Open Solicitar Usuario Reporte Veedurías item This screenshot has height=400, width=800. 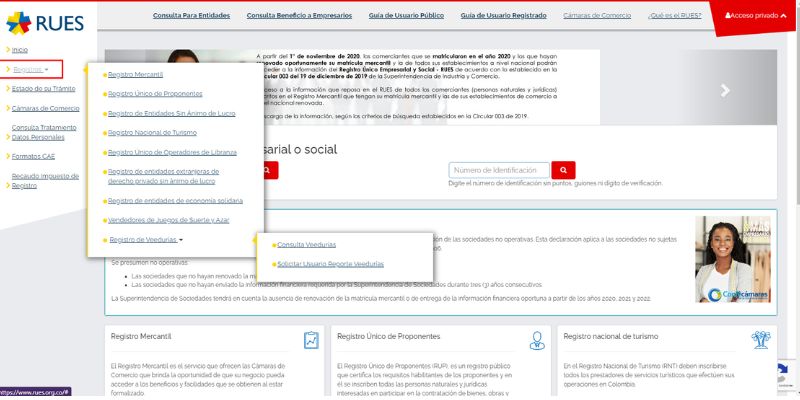coord(330,264)
